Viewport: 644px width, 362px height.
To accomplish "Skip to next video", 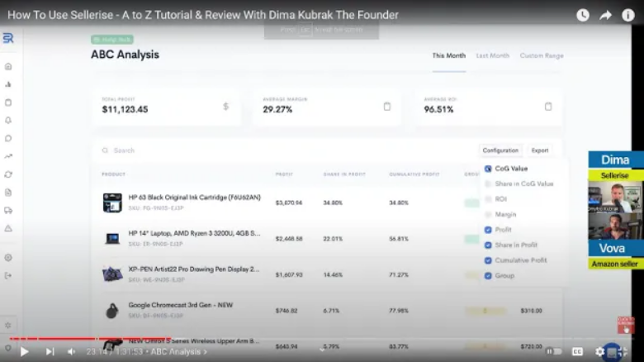I will pos(50,352).
